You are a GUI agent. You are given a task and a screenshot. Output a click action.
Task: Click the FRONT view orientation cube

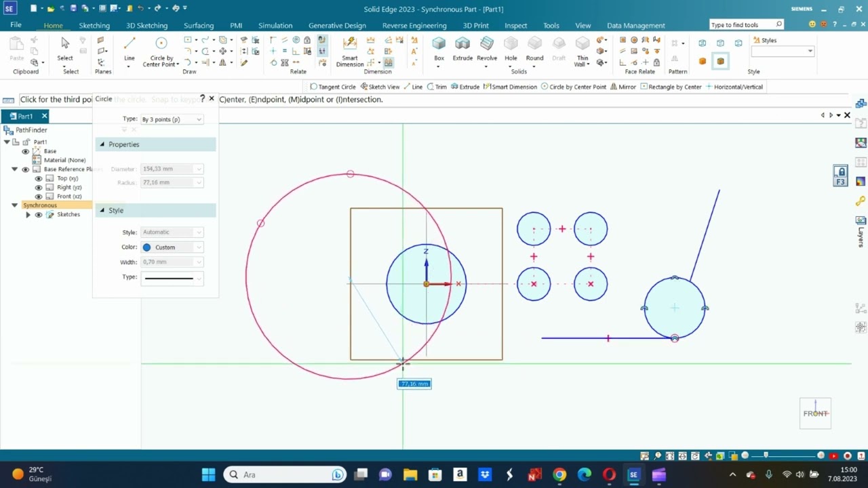point(815,413)
